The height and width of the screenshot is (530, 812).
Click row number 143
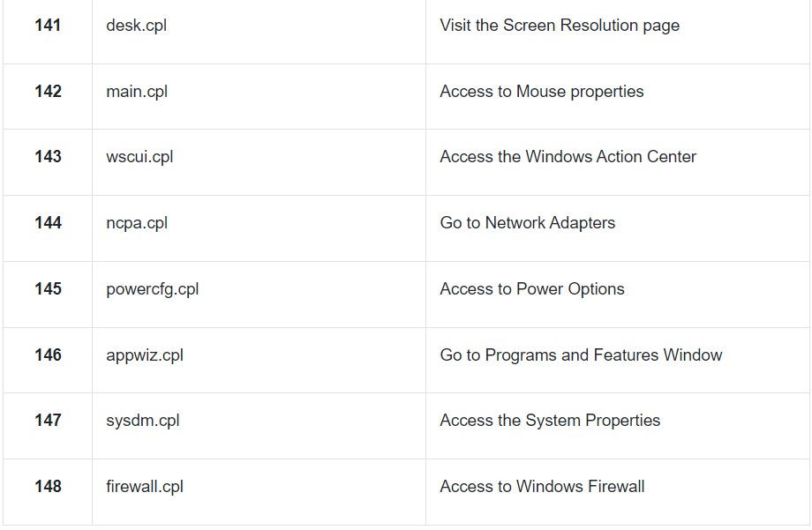click(48, 156)
